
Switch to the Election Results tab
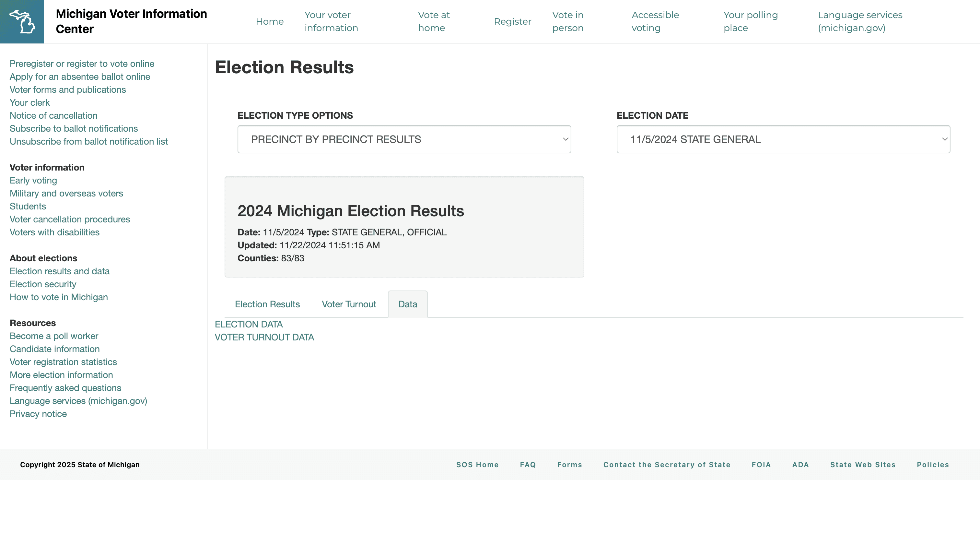267,304
